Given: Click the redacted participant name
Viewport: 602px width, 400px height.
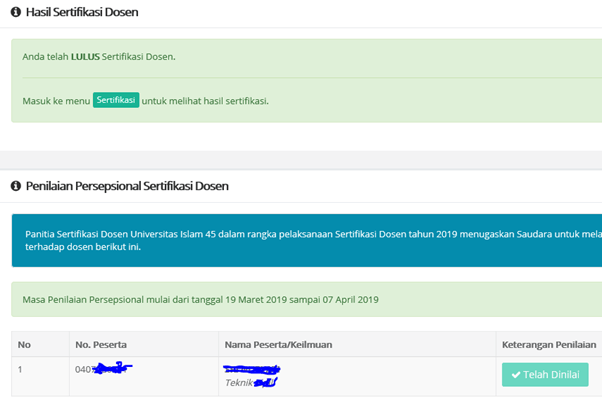Looking at the screenshot, I should pyautogui.click(x=252, y=369).
